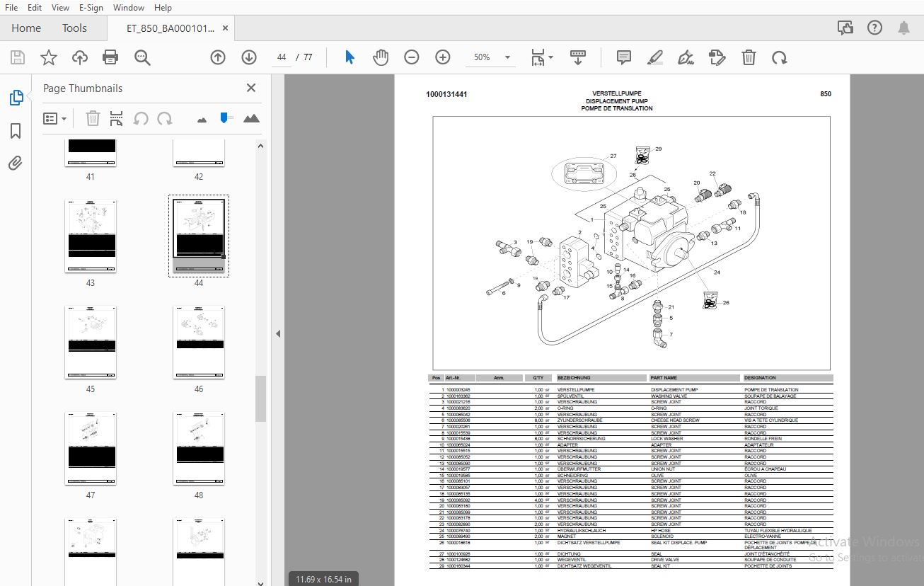This screenshot has height=586, width=924.
Task: Zoom in with plus circle
Action: point(443,57)
